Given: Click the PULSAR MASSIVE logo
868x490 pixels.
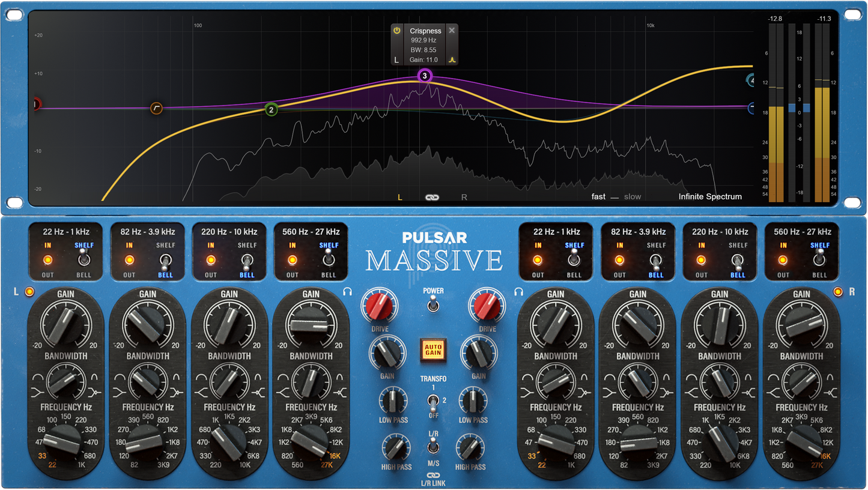Looking at the screenshot, I should [x=434, y=252].
